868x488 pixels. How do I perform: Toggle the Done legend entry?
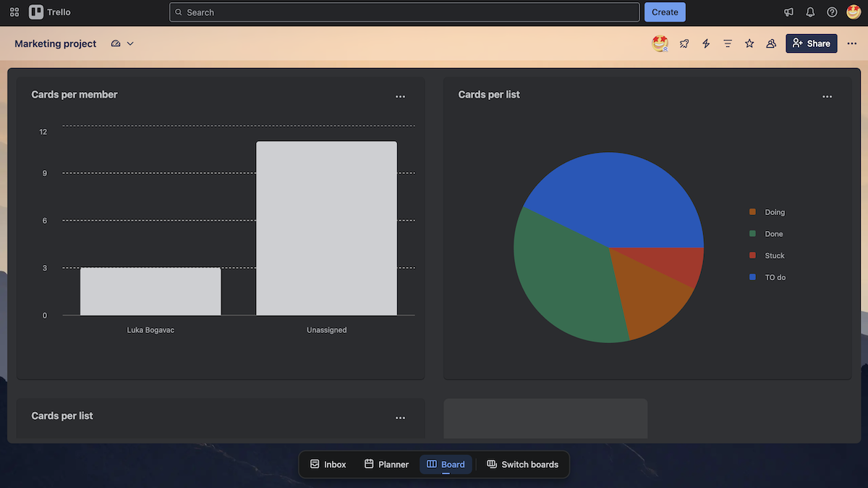773,233
